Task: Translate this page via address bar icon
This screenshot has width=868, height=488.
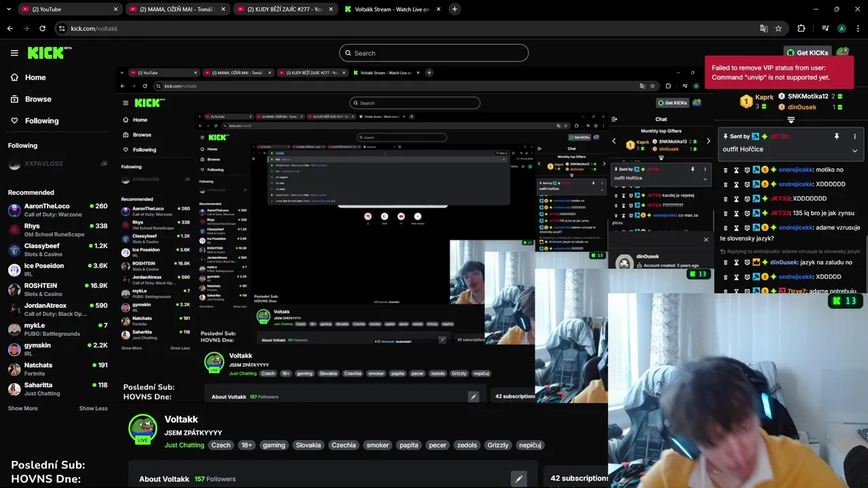Action: pos(764,28)
